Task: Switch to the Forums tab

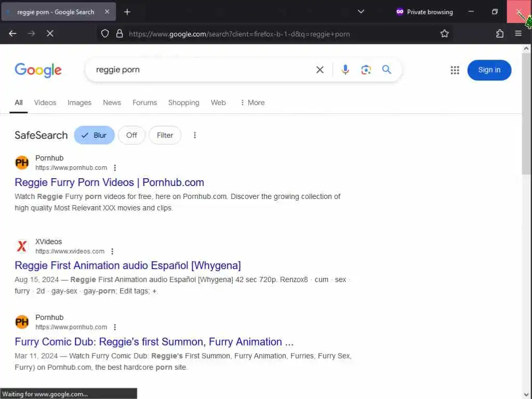Action: pos(144,102)
